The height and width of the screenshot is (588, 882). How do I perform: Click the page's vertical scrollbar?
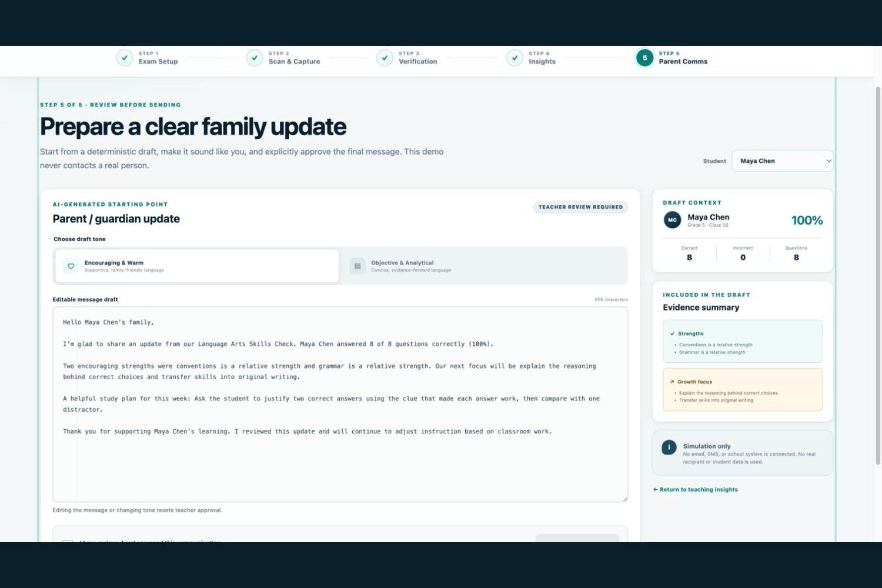[878, 275]
